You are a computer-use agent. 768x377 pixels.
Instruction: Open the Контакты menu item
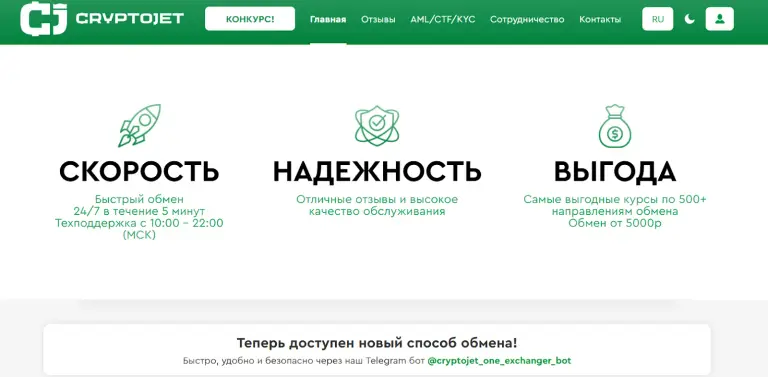pos(600,20)
